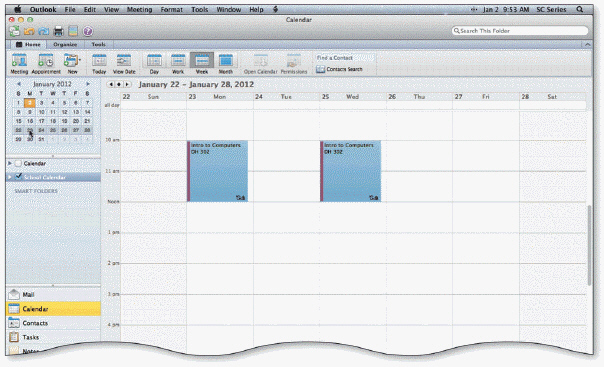Click the SC Series user menu
This screenshot has height=367, width=604.
[x=551, y=9]
